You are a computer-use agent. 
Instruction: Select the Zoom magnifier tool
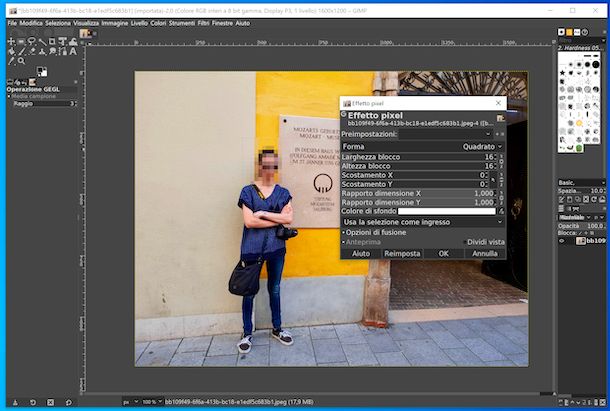[21, 61]
